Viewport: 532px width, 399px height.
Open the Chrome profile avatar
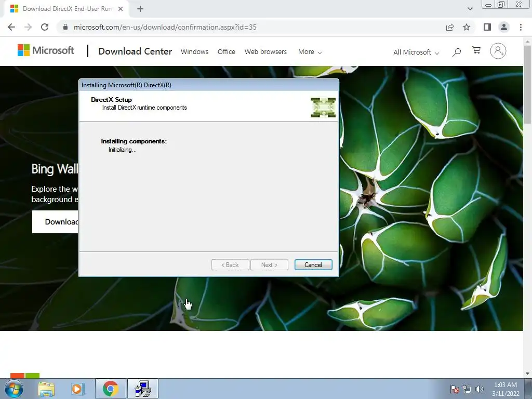504,27
